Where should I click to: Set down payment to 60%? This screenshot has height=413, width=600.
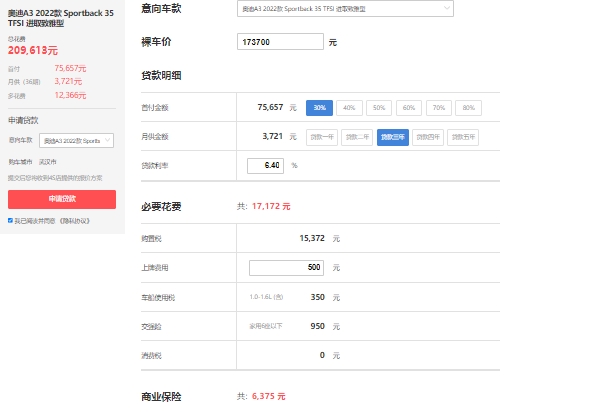click(408, 107)
